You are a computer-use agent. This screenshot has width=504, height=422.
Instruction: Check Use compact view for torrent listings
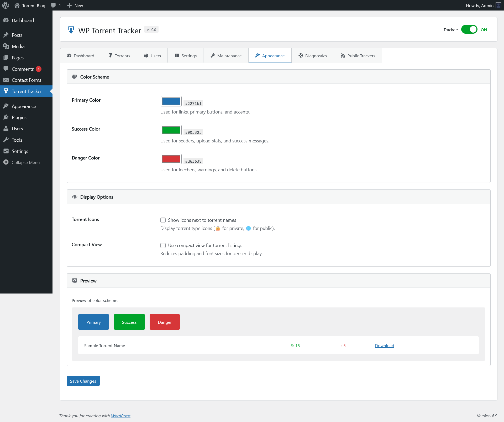click(163, 245)
